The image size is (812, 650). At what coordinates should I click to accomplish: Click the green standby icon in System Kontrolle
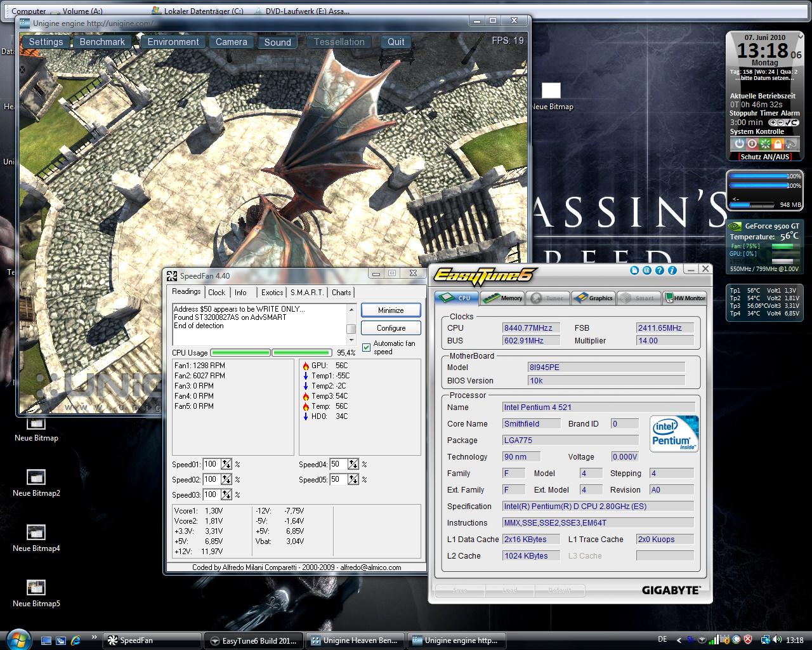coord(764,144)
